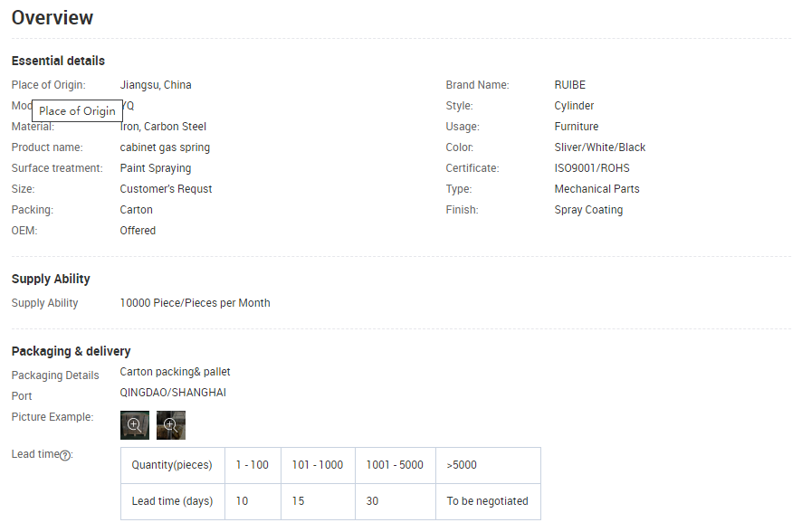Click the QINGDAO/SHANGHAI port value
Screen dimensions: 792x532
[173, 393]
